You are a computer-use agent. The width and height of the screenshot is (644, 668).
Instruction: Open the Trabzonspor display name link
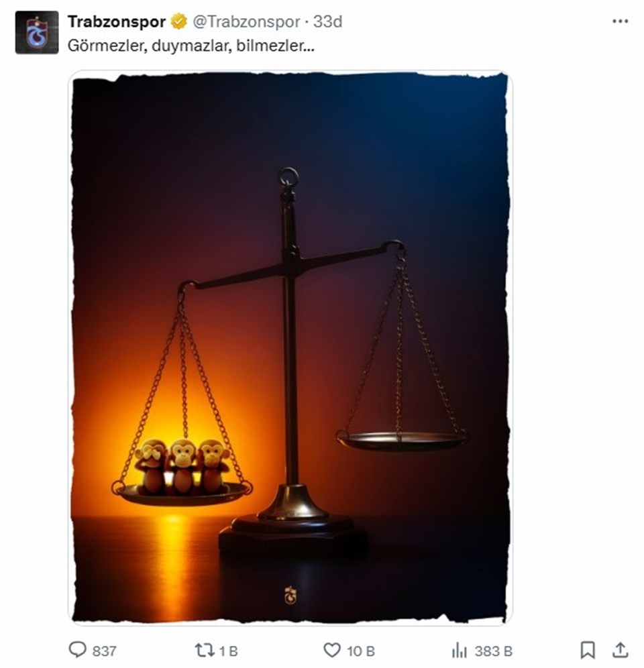point(116,21)
